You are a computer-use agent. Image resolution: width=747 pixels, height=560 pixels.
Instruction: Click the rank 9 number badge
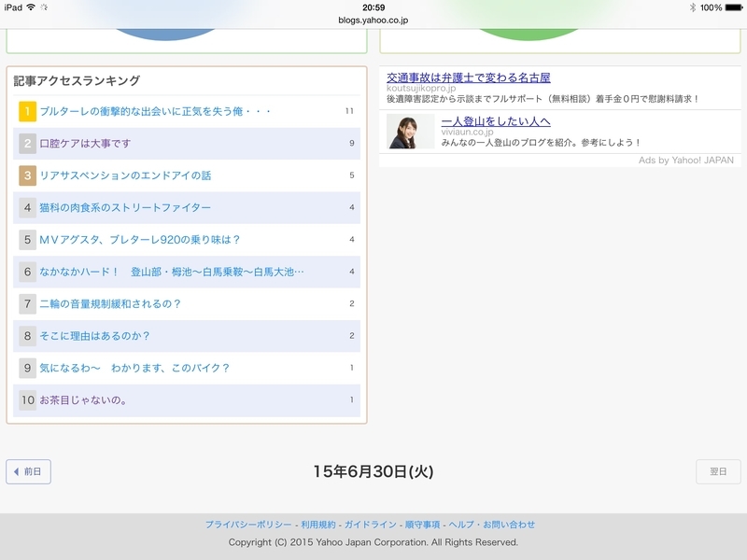point(28,368)
